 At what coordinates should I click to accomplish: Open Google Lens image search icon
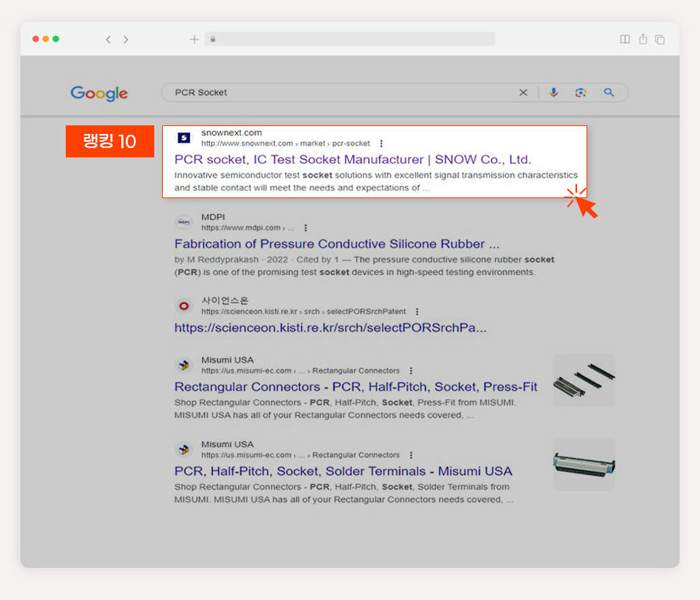(580, 92)
